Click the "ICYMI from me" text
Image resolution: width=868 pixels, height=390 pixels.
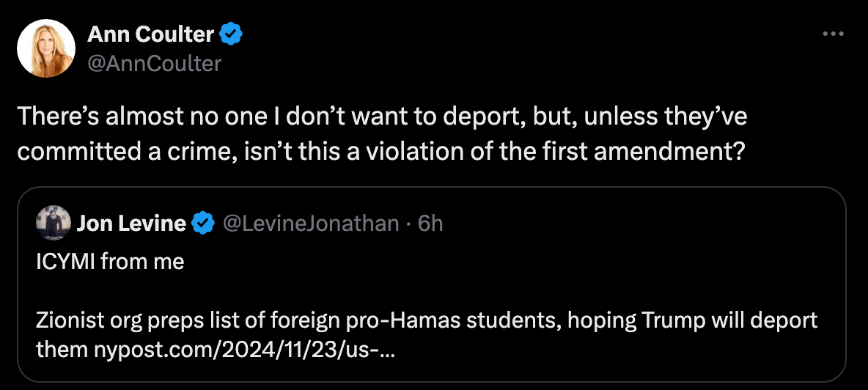tap(110, 262)
